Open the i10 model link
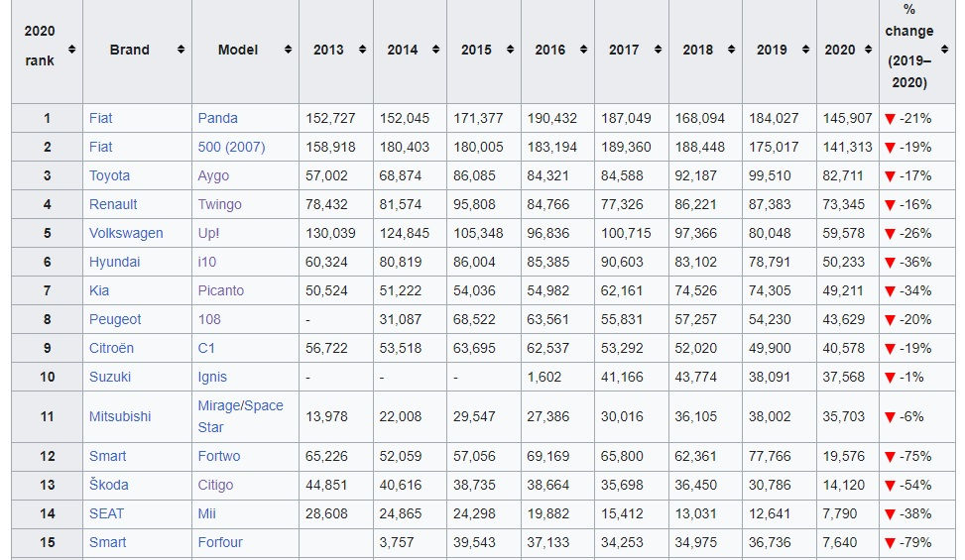The height and width of the screenshot is (560, 965). (x=207, y=262)
